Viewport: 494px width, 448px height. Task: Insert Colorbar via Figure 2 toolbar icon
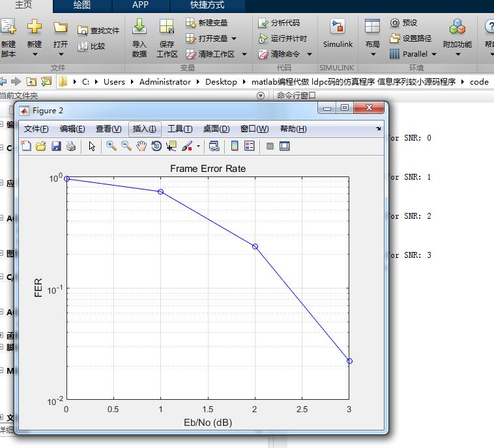pos(235,146)
